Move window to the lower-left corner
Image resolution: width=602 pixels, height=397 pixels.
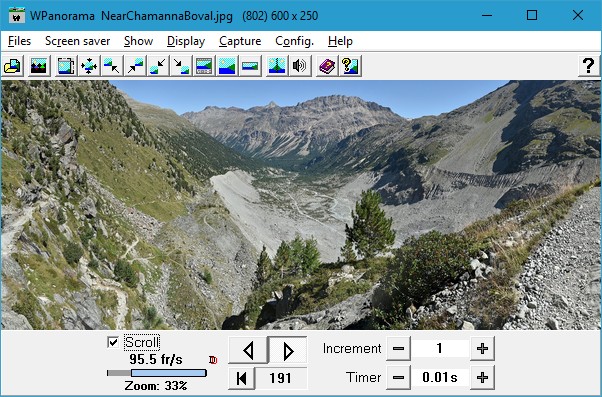[x=158, y=66]
